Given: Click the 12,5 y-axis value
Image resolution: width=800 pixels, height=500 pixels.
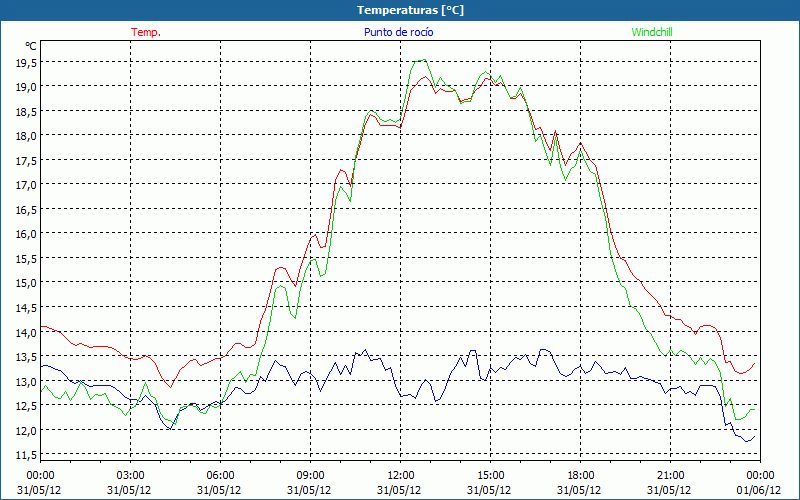Looking at the screenshot, I should [x=26, y=406].
